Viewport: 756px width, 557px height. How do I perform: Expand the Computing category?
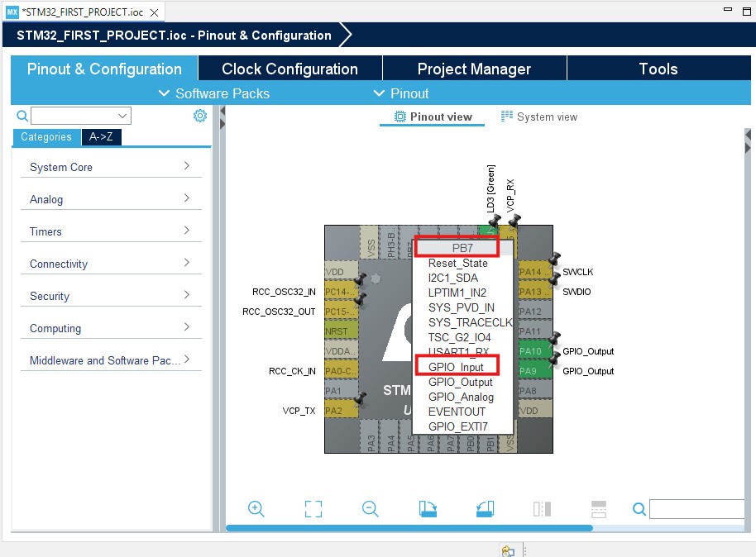(x=111, y=328)
